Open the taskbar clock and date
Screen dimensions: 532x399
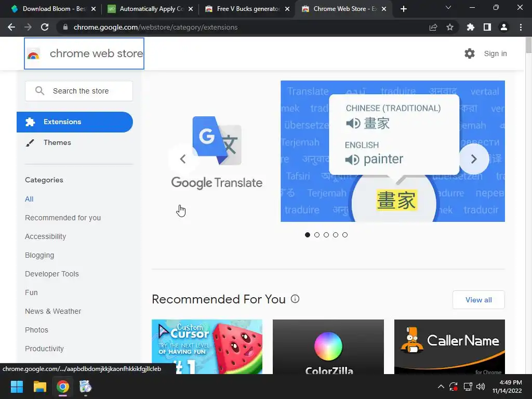(507, 387)
